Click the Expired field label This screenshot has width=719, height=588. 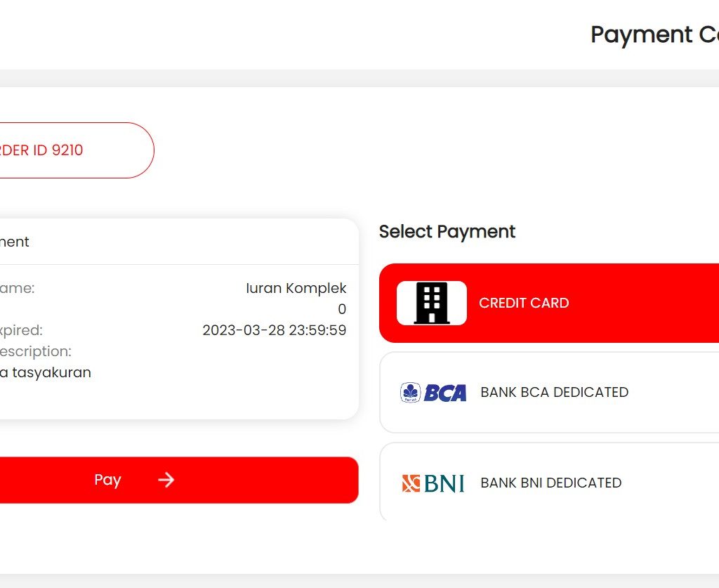(x=21, y=330)
